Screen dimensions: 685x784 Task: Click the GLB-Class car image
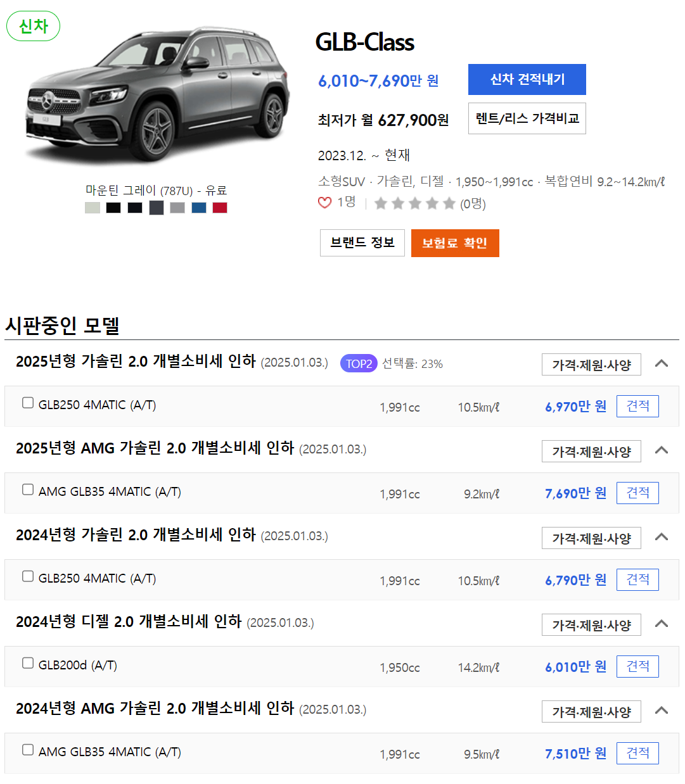click(x=157, y=95)
